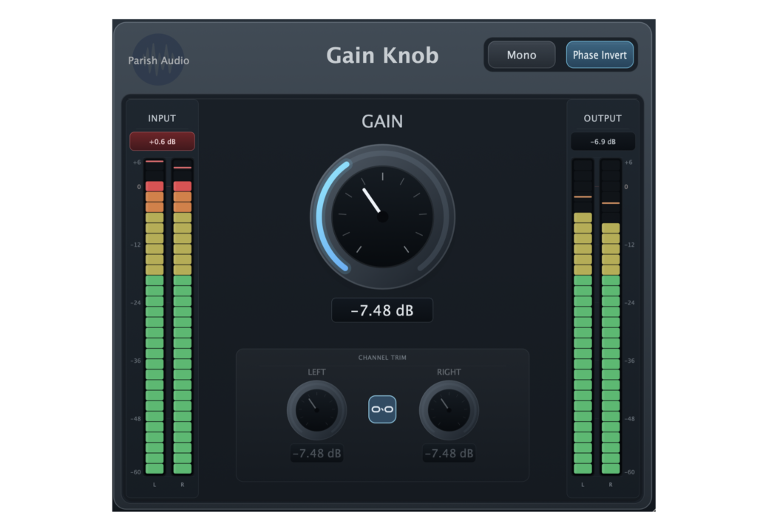This screenshot has width=757, height=532.
Task: Click the INPUT meter label
Action: point(162,118)
